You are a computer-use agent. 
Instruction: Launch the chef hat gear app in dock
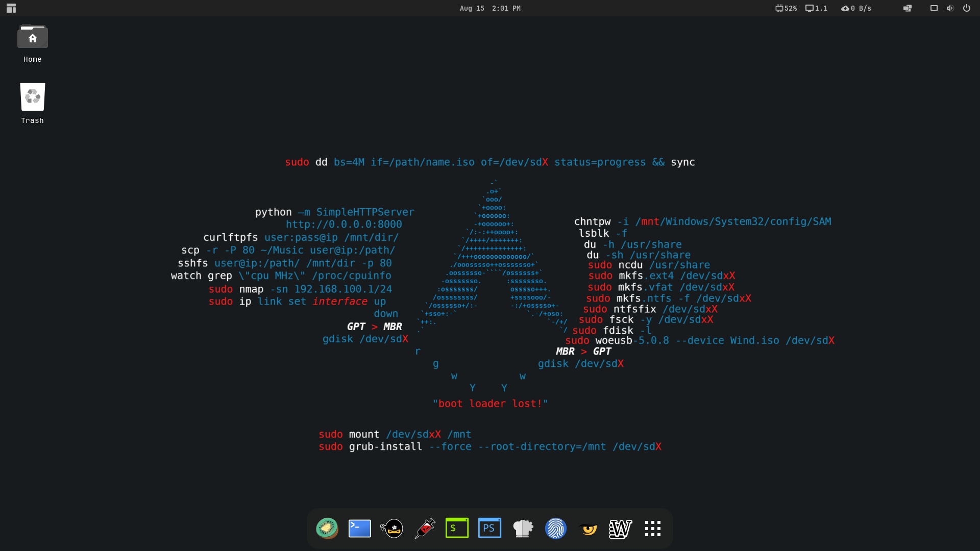tap(523, 529)
